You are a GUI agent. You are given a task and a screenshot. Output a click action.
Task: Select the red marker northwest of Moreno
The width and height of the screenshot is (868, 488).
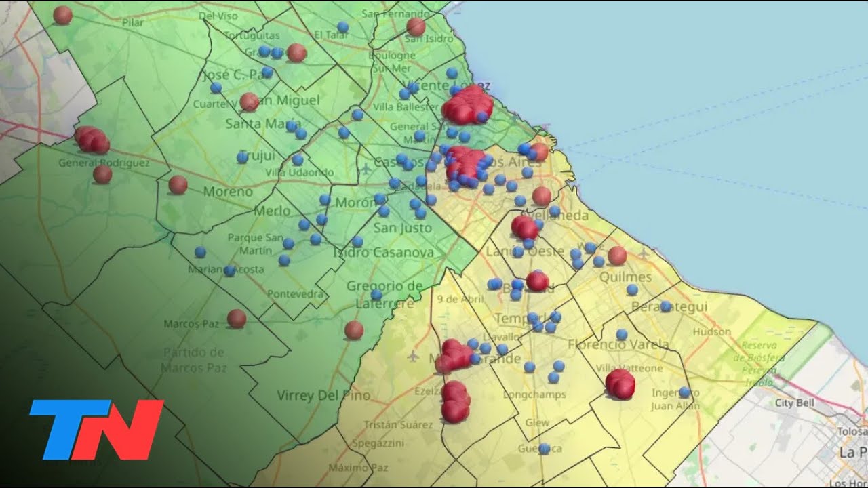[x=178, y=184]
